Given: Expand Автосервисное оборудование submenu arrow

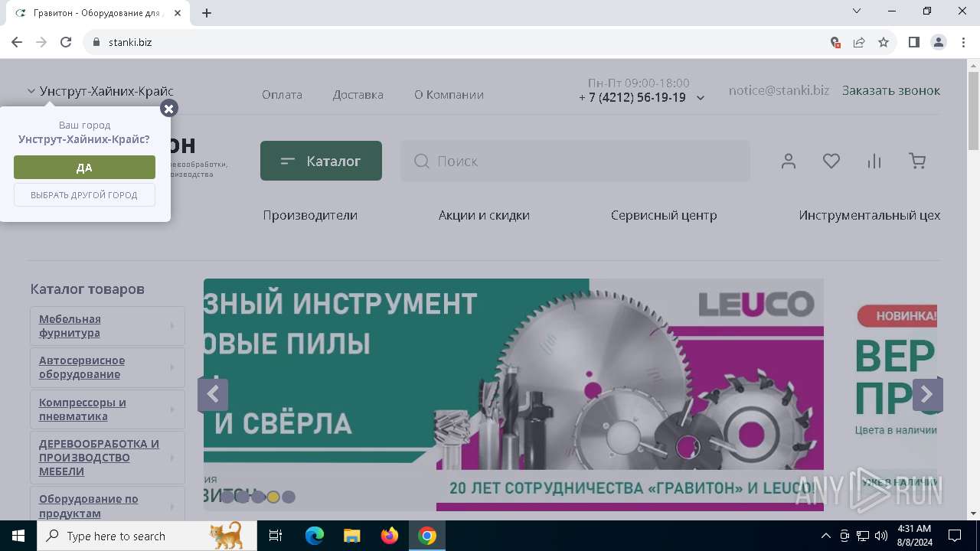Looking at the screenshot, I should coord(172,367).
